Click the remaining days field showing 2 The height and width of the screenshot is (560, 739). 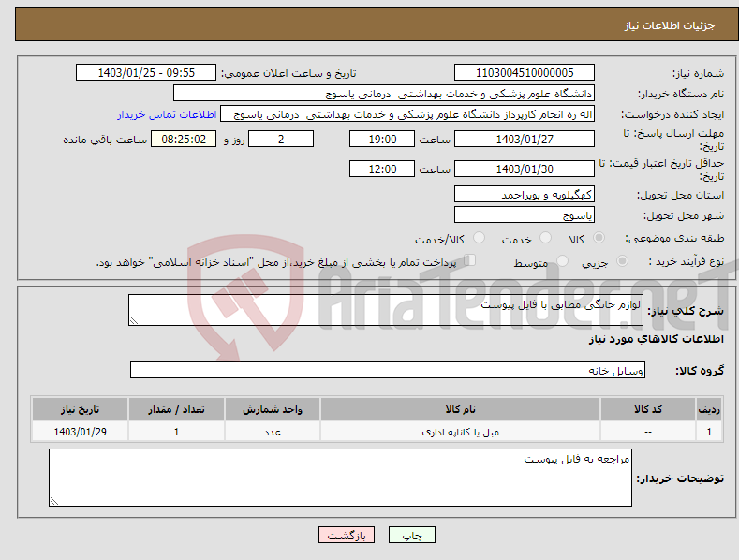(x=281, y=139)
